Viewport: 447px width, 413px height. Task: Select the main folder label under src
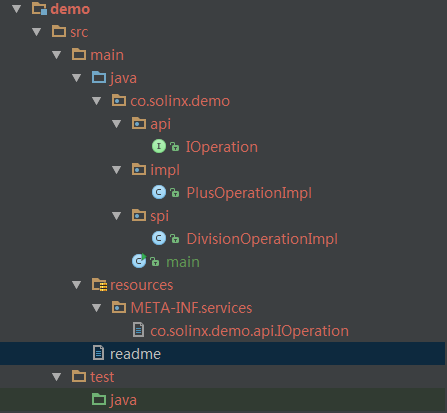click(107, 55)
